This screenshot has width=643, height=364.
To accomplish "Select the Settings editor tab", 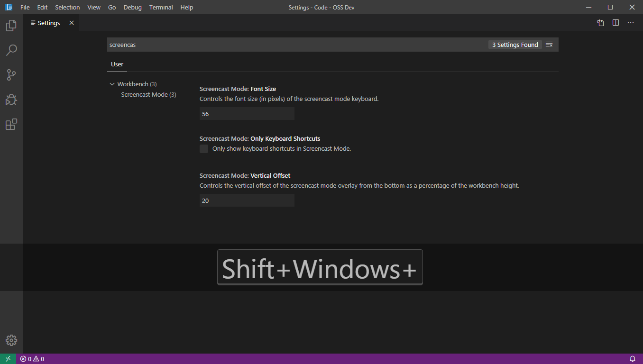I will tap(51, 23).
